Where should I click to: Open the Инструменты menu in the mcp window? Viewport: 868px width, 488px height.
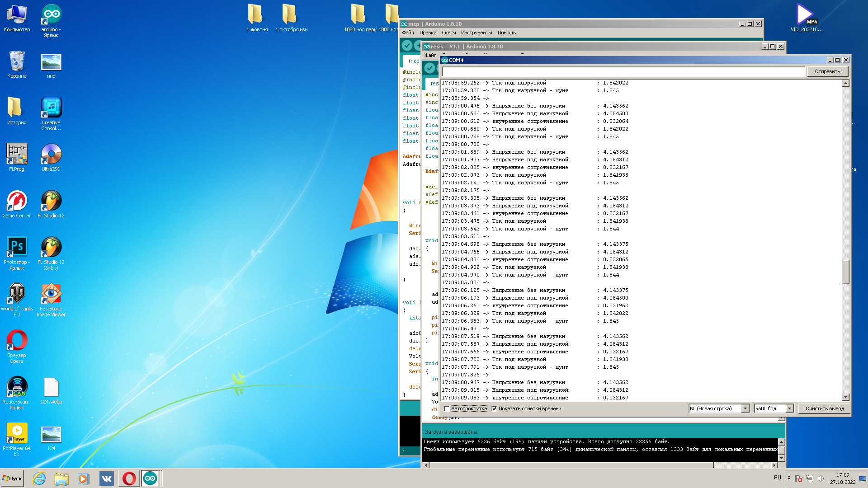[x=476, y=33]
